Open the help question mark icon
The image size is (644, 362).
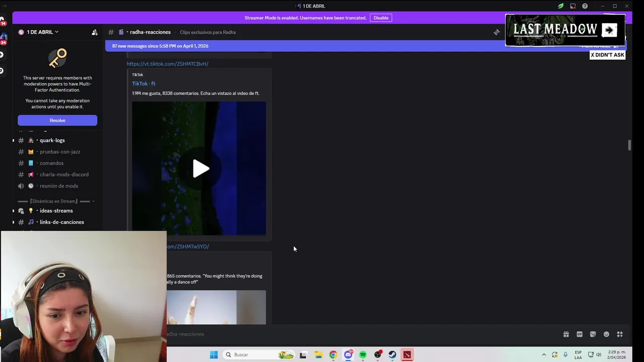pos(585,6)
